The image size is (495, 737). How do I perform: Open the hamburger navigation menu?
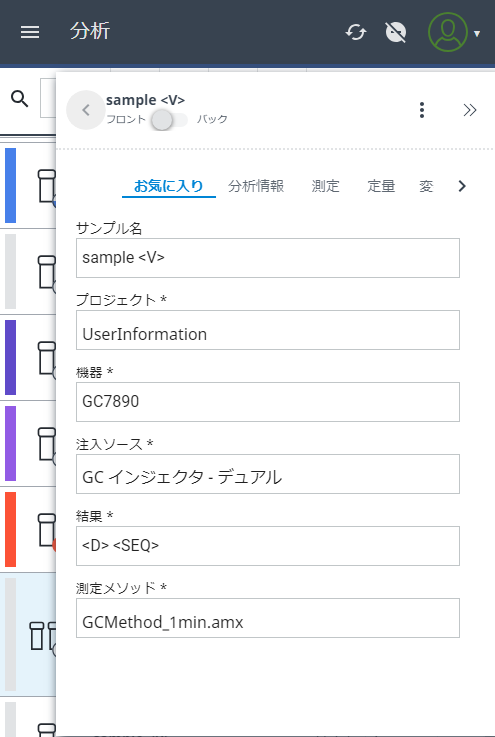30,32
